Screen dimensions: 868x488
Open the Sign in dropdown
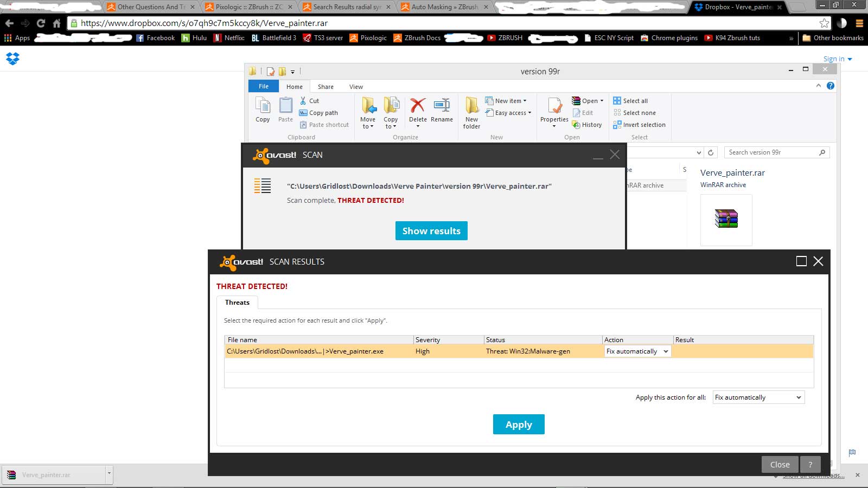click(x=837, y=59)
